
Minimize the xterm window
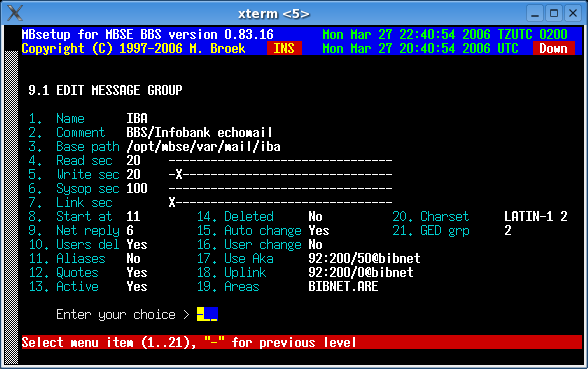pyautogui.click(x=535, y=14)
